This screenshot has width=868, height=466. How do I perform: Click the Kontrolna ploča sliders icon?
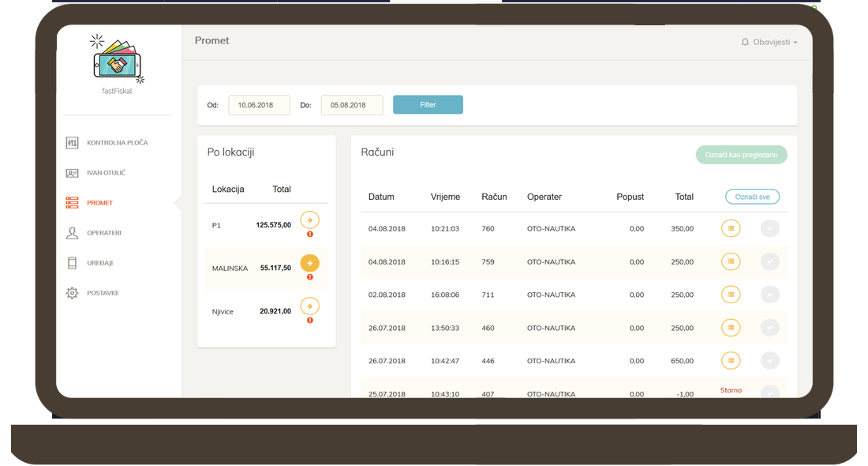[73, 143]
